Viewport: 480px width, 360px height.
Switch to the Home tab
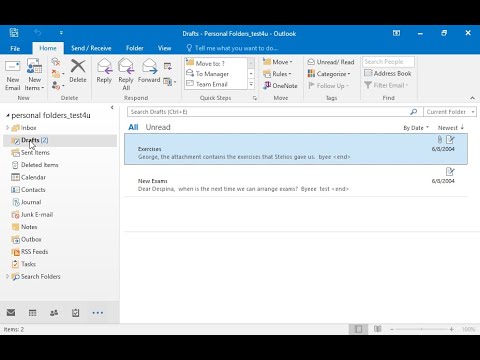[x=48, y=48]
